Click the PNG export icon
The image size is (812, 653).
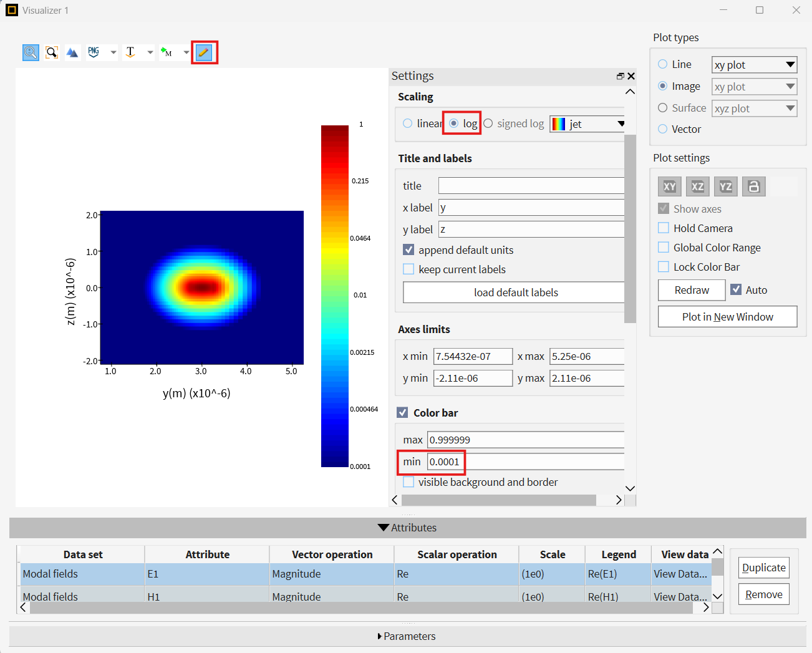click(x=94, y=52)
